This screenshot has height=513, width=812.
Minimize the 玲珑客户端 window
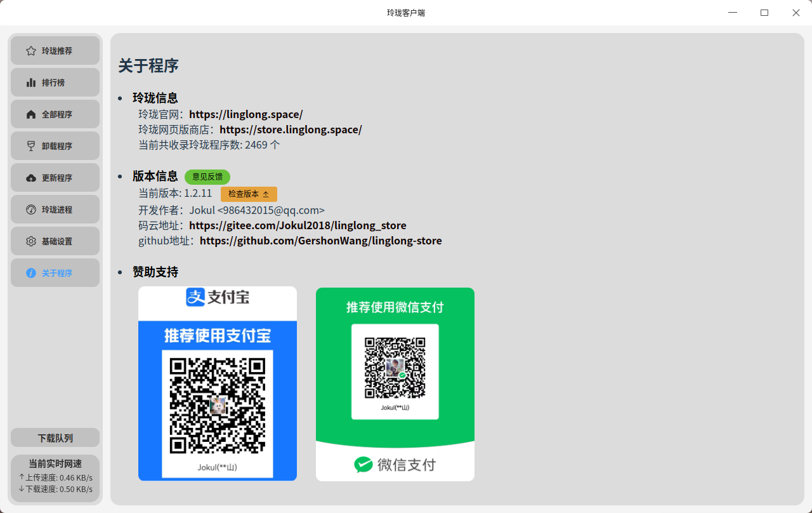pos(733,13)
